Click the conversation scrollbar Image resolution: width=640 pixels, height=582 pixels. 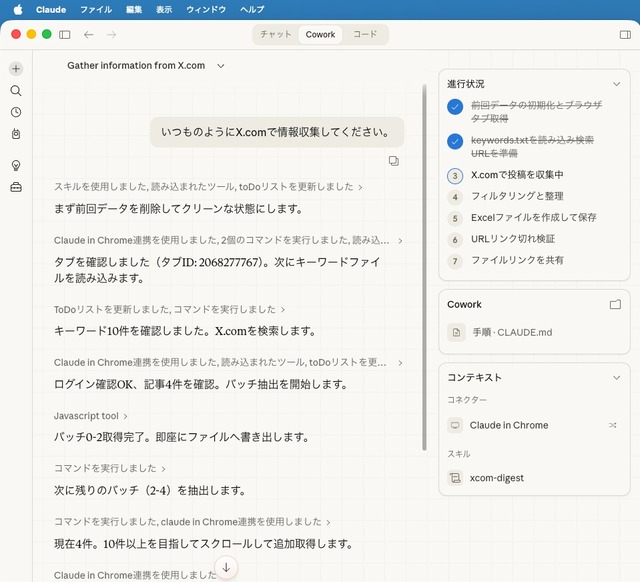tap(424, 267)
